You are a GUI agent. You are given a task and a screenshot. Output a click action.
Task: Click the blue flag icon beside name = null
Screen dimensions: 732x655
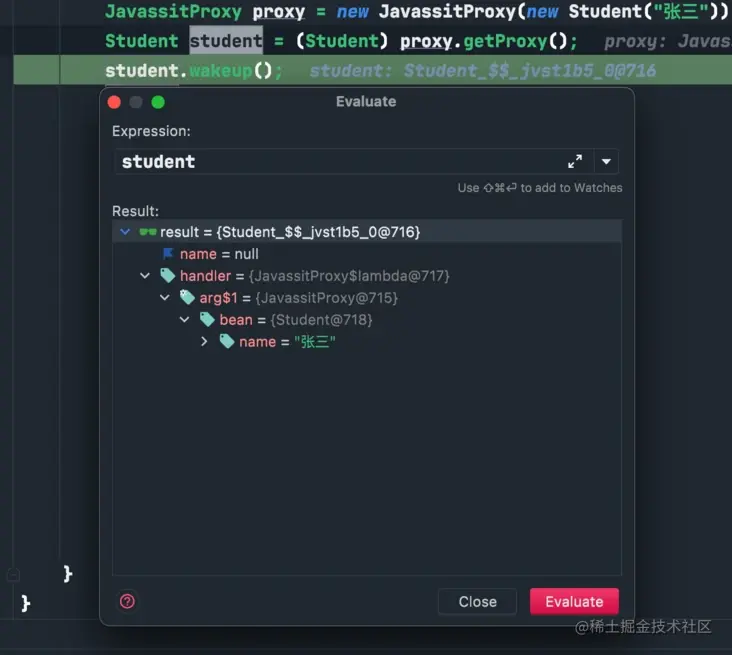tap(168, 254)
